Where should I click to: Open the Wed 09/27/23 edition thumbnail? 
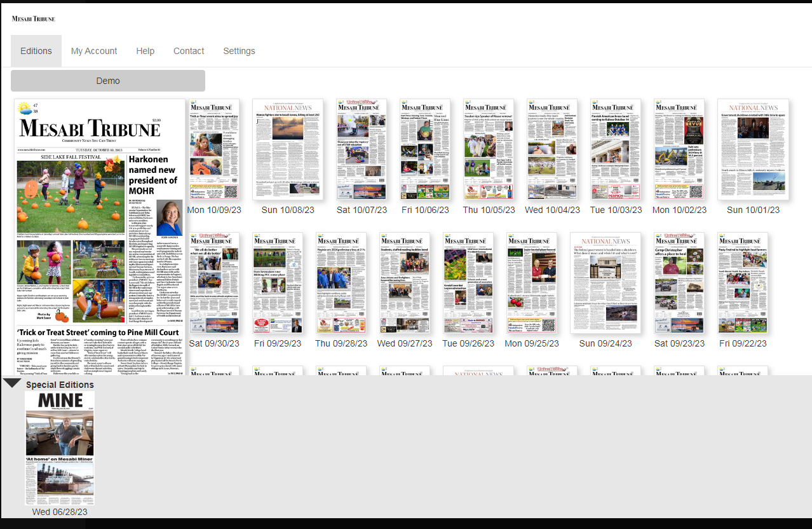405,283
